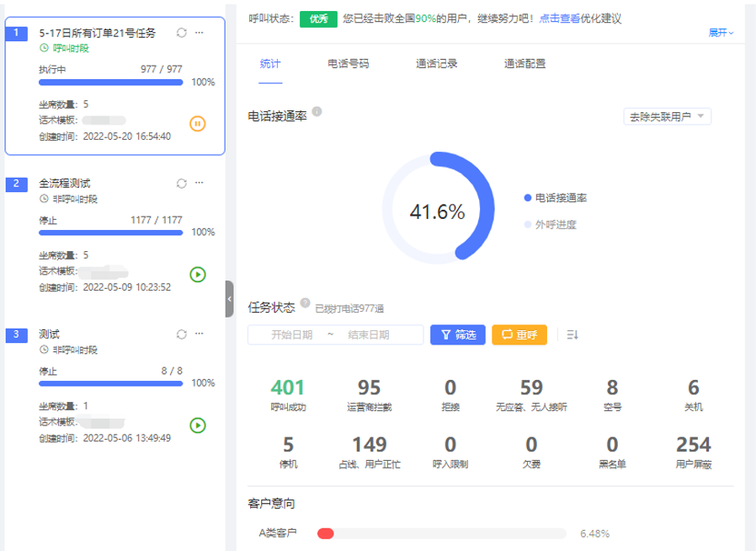Start the 测试 task with play button
Screen dimensions: 756x551
coord(198,425)
